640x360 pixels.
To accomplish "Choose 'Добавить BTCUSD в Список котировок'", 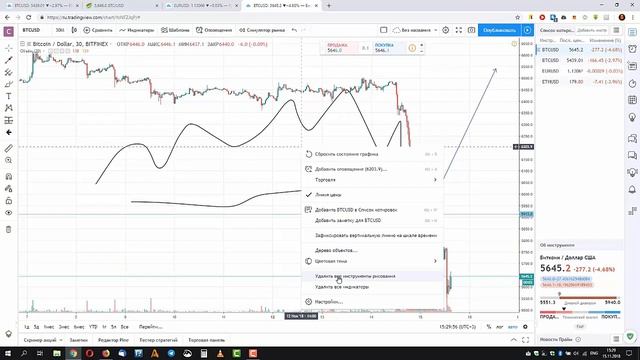I will click(x=372, y=210).
